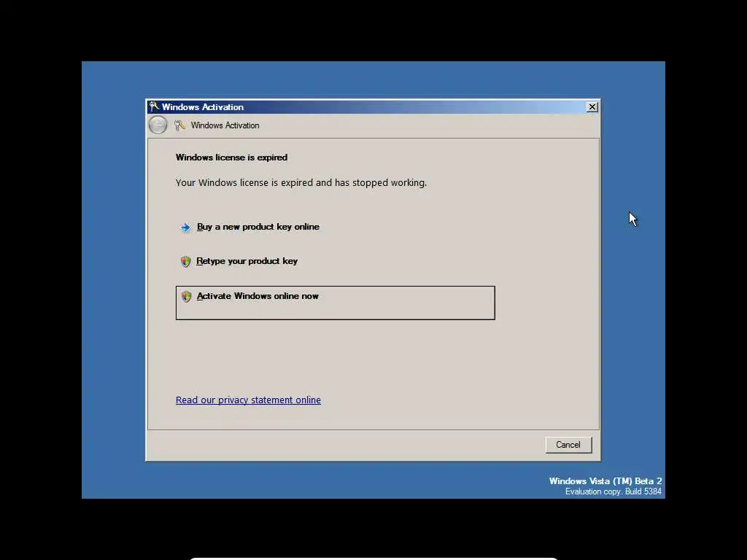Click the keys icon beside the Windows Activation header
The width and height of the screenshot is (747, 560).
point(179,125)
